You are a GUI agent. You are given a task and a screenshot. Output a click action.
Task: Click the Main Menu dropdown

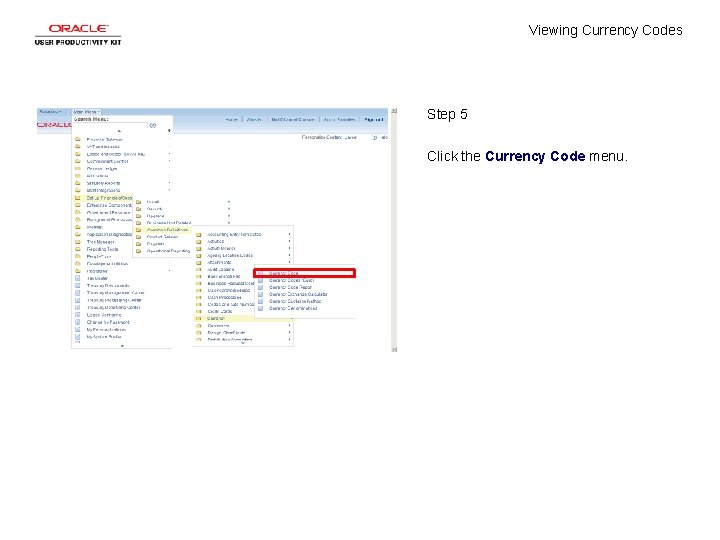click(x=86, y=112)
